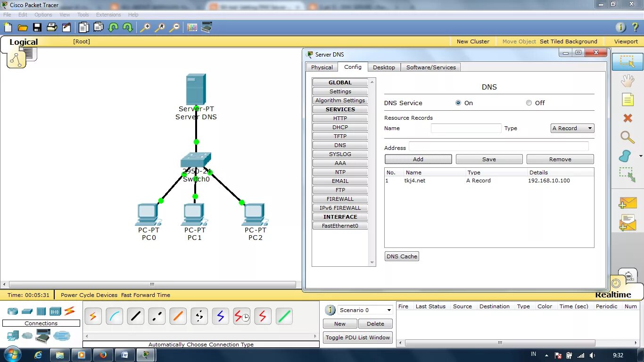Open the HTTP service settings
Image resolution: width=644 pixels, height=362 pixels.
point(340,118)
